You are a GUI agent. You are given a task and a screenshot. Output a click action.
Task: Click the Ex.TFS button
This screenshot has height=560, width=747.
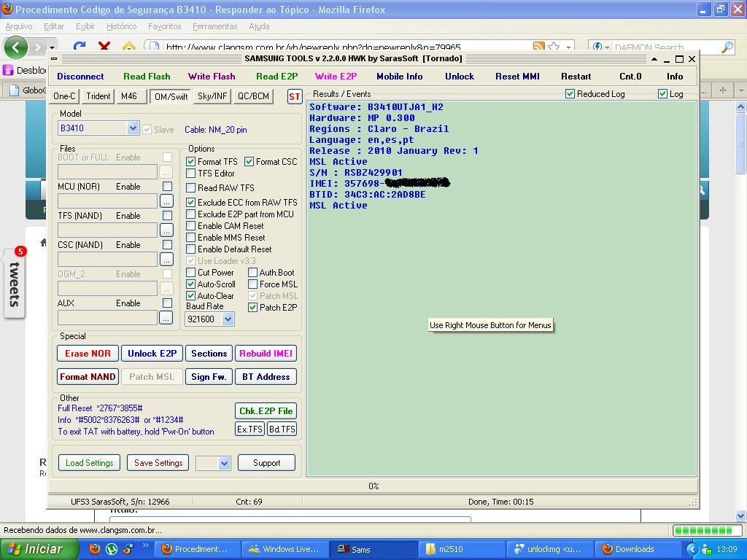tap(249, 429)
